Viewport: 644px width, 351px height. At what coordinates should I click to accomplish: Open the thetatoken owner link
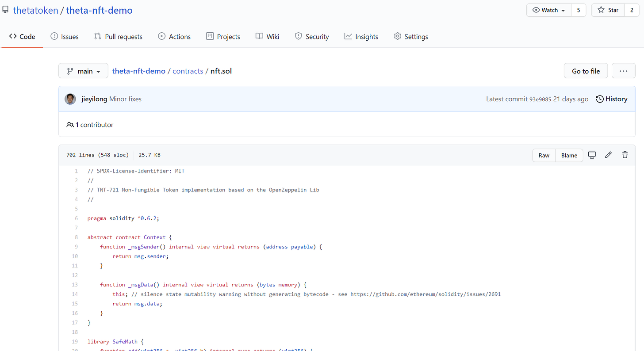[x=36, y=10]
